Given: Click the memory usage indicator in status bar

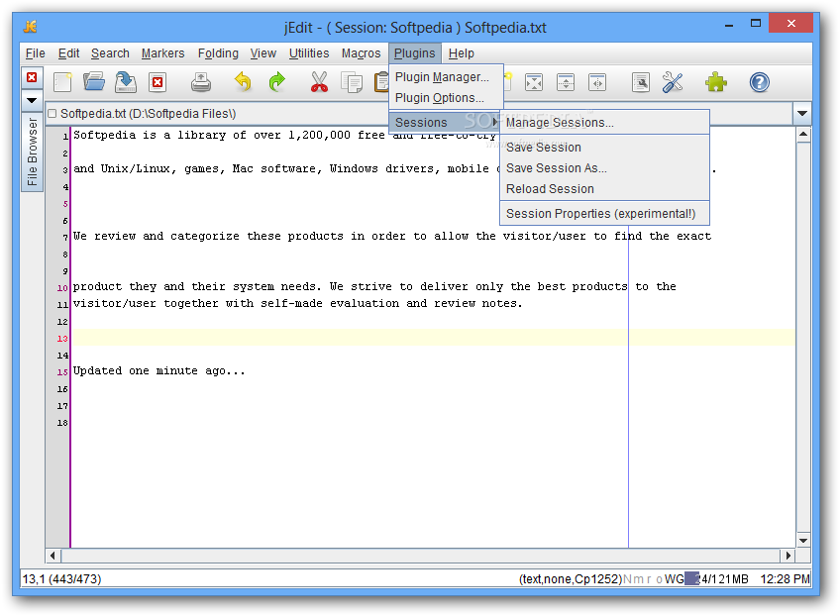Looking at the screenshot, I should click(717, 579).
